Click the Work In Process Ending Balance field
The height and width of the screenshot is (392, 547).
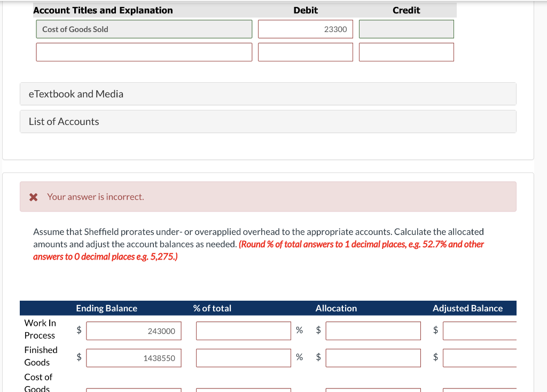pyautogui.click(x=133, y=331)
